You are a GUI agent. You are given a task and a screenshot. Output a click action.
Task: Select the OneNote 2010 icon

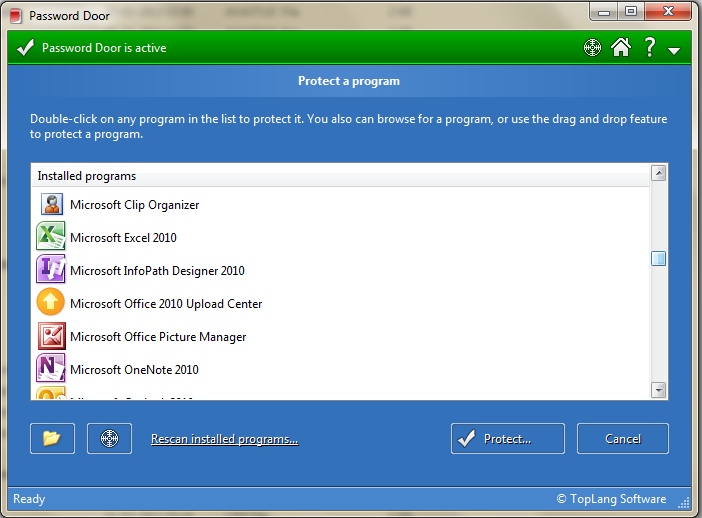(x=51, y=368)
